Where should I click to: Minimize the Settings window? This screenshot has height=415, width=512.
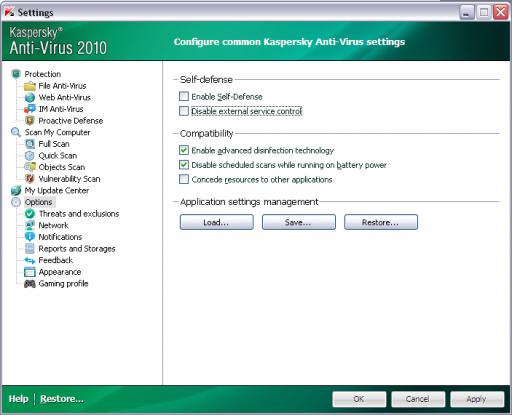[467, 12]
